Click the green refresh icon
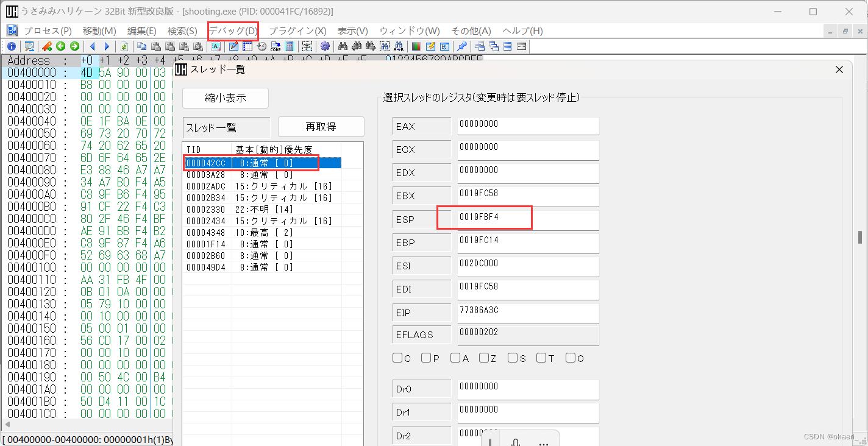 [x=124, y=46]
